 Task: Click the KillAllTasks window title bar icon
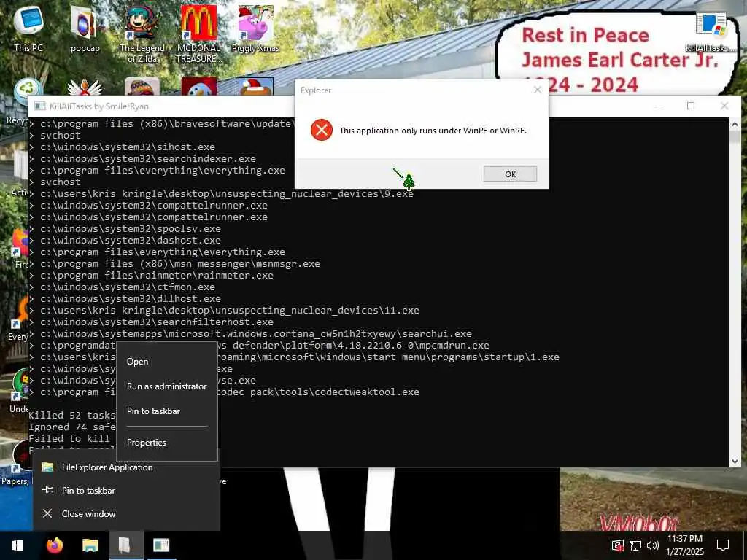(40, 106)
